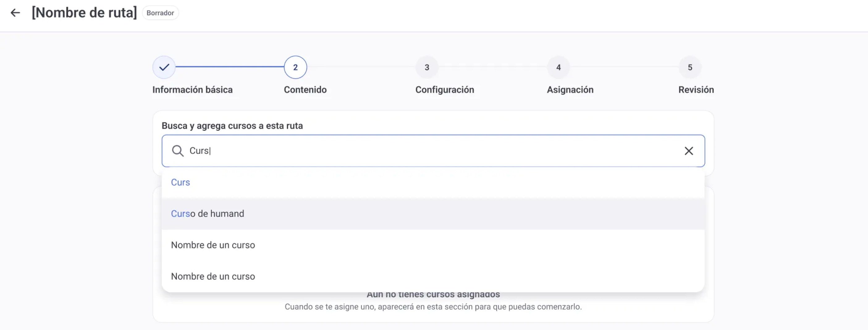Pick the first "Nombre de un curso" option

click(213, 245)
